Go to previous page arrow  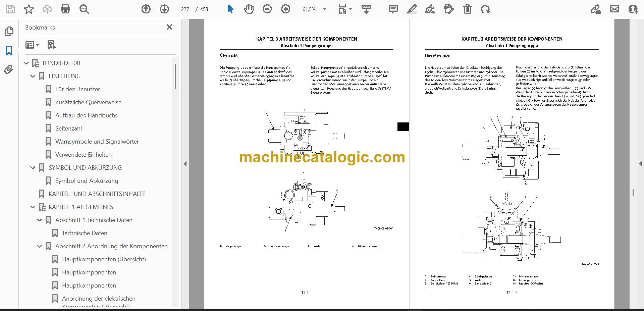pyautogui.click(x=146, y=9)
